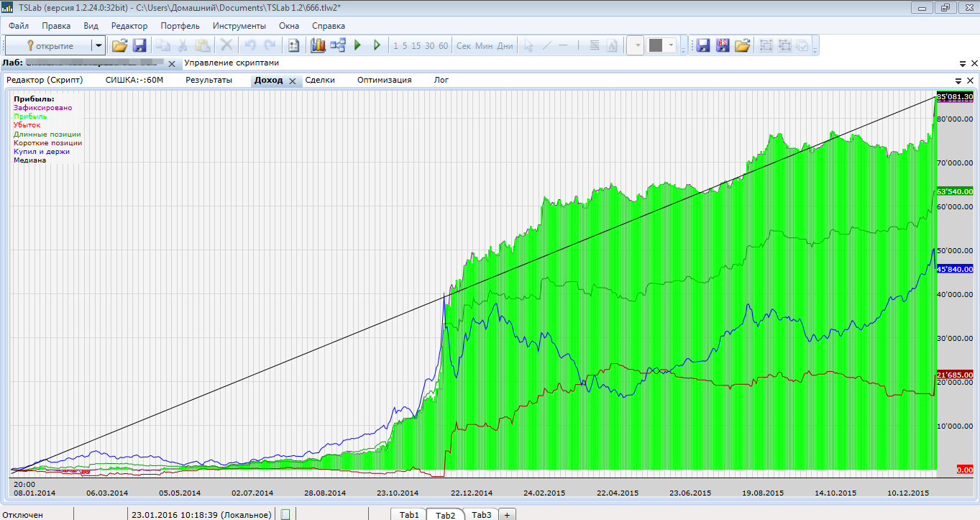Open the Вид menu

[x=91, y=25]
